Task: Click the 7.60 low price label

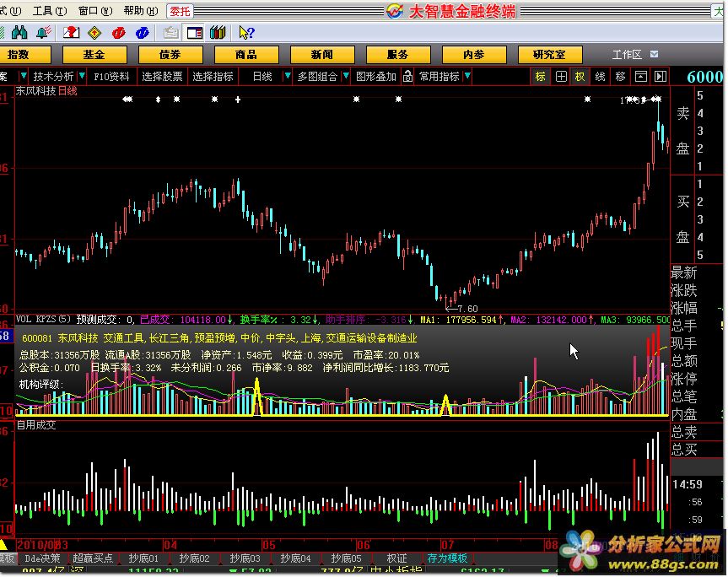Action: [467, 308]
